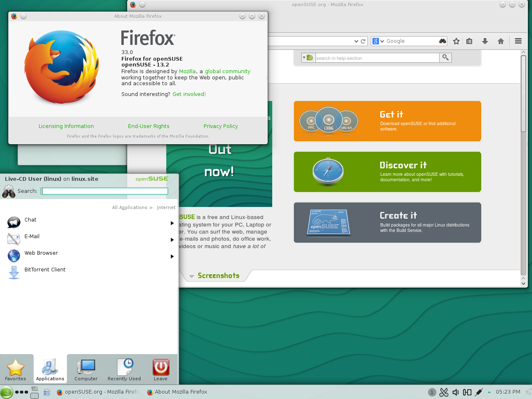Show hidden system tray icons arrow
The width and height of the screenshot is (532, 399).
click(489, 392)
